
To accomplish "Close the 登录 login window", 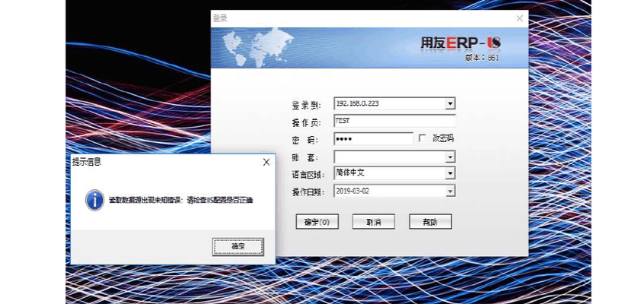I will [520, 18].
